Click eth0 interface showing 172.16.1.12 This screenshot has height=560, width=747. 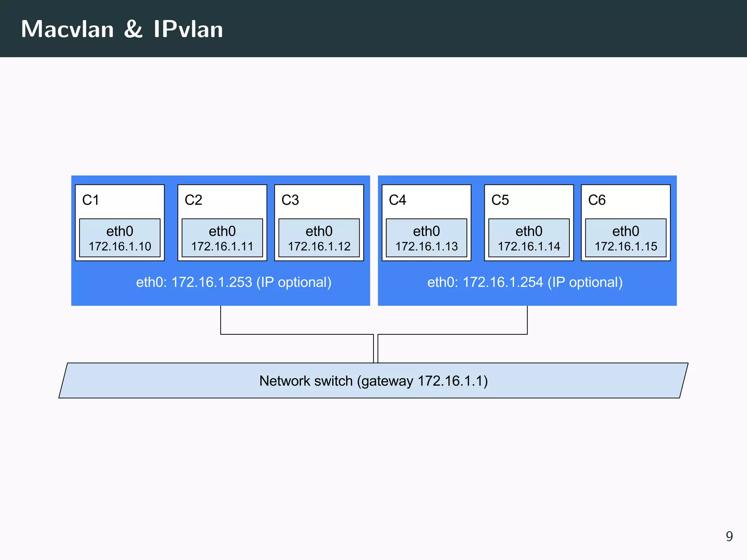[x=319, y=238]
